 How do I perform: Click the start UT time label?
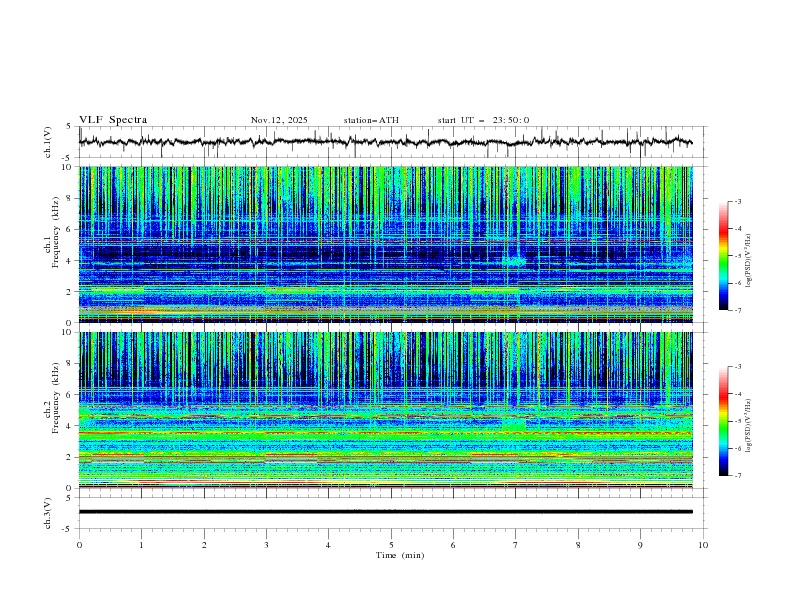coord(483,120)
